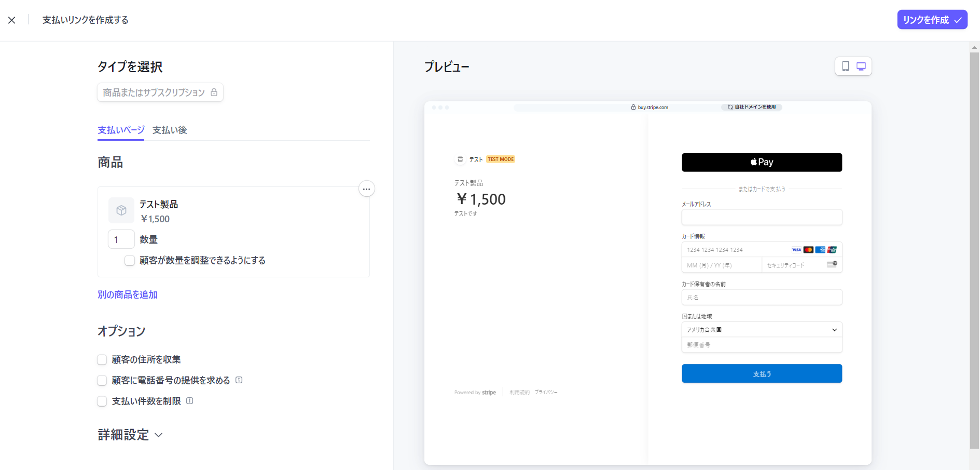Click 自社ドメインを使用 in preview address bar

pos(752,107)
